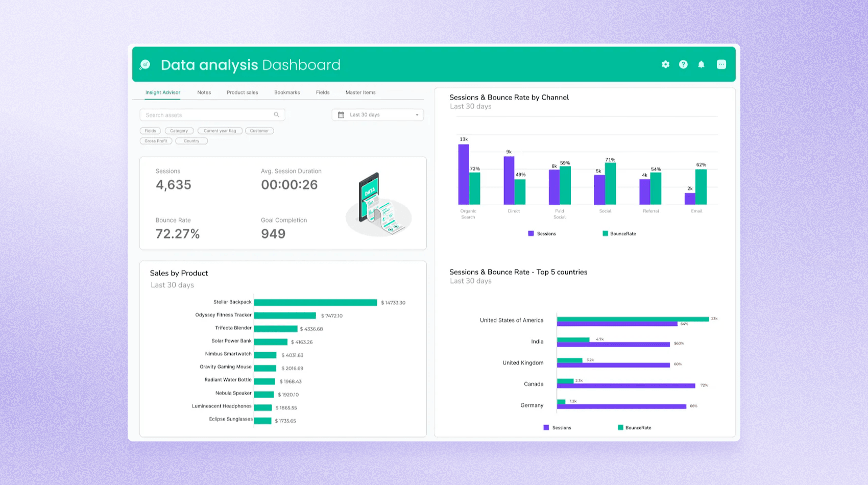Open notifications bell icon
This screenshot has width=868, height=485.
click(x=701, y=64)
